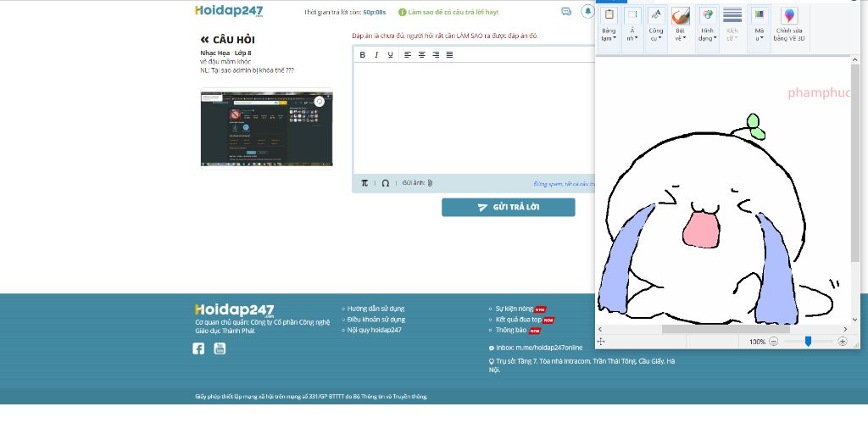This screenshot has height=440, width=868.
Task: Click the 50p:08s remaining time value
Action: (x=374, y=12)
